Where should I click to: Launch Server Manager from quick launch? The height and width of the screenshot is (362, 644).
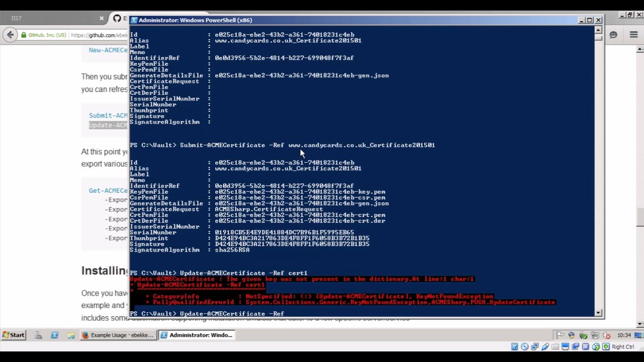click(x=38, y=335)
